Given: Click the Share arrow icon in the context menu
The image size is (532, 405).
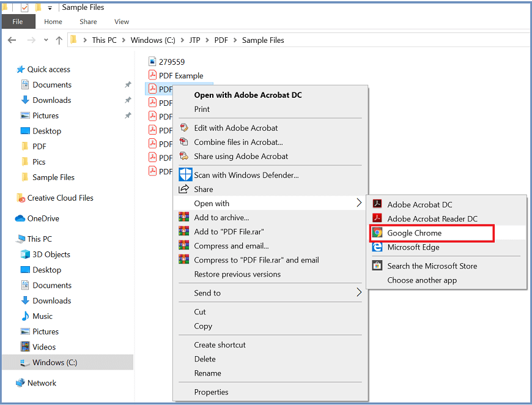Looking at the screenshot, I should (183, 189).
